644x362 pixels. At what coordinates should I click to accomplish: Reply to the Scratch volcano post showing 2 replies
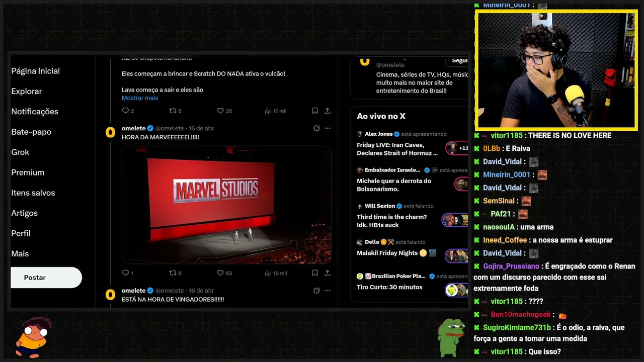128,111
